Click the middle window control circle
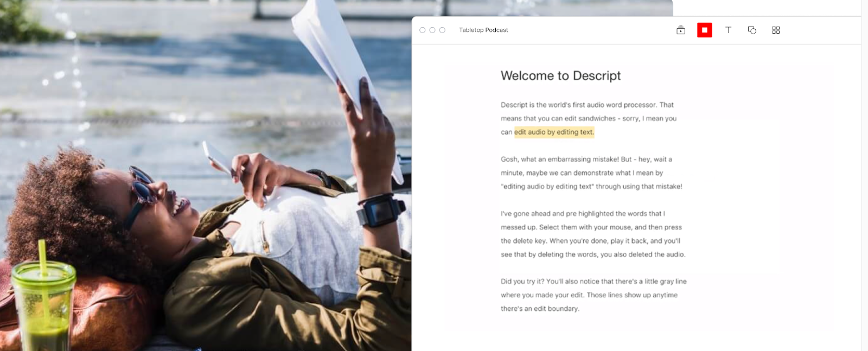The height and width of the screenshot is (351, 868). tap(432, 30)
